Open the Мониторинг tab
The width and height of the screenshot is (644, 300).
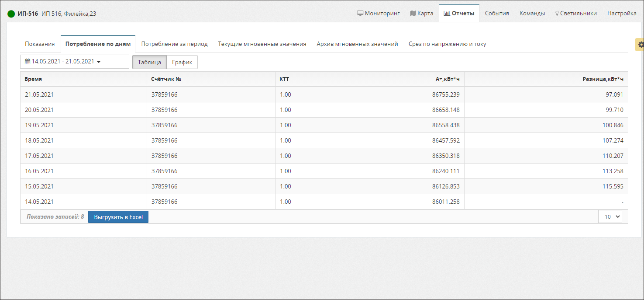pyautogui.click(x=378, y=13)
